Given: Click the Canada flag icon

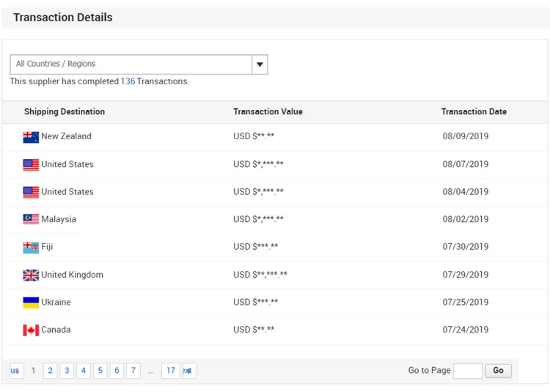Looking at the screenshot, I should (x=31, y=330).
